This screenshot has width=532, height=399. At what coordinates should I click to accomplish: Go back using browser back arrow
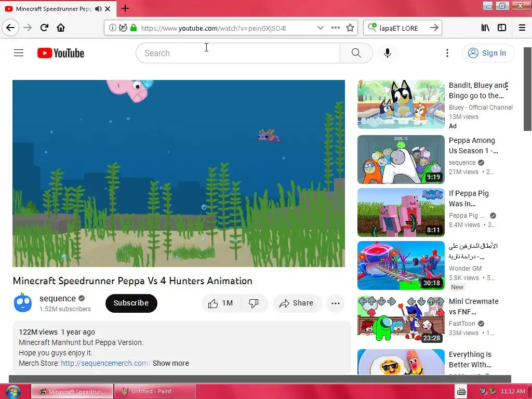10,28
